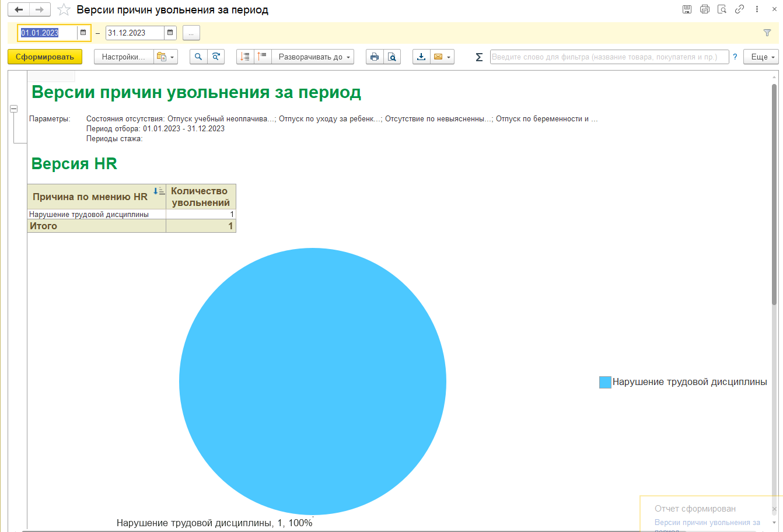The height and width of the screenshot is (532, 783).
Task: Select the Нарушение трудовой дисциплины table cell
Action: (97, 214)
